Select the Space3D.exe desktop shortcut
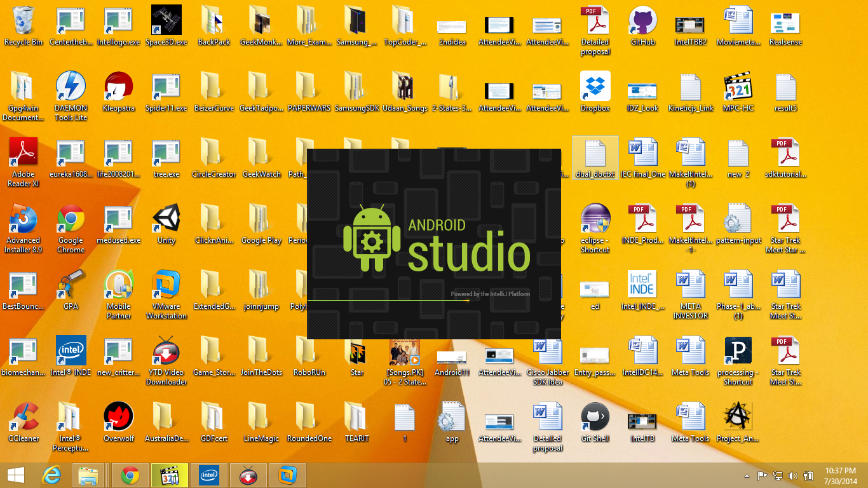The height and width of the screenshot is (488, 868). 166,26
